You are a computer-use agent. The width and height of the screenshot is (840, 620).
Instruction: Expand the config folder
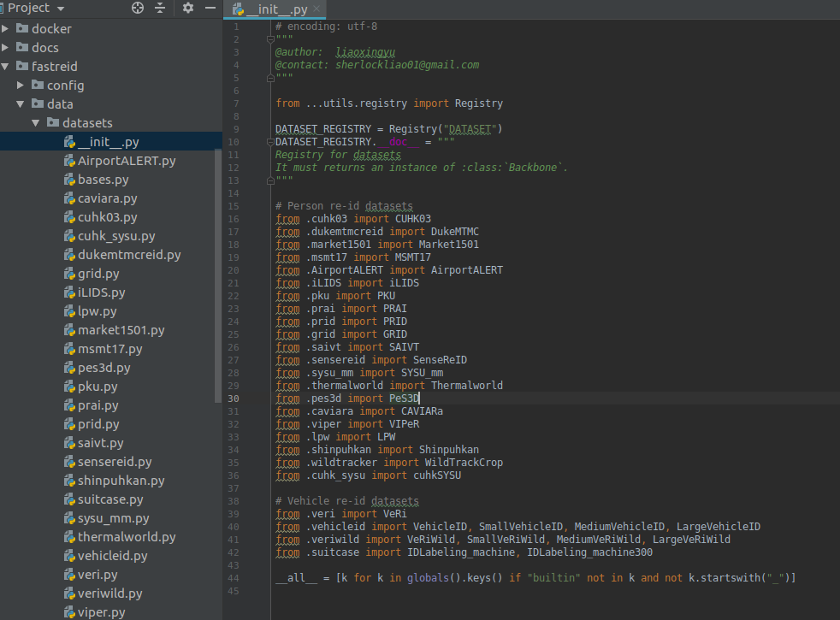[x=21, y=86]
